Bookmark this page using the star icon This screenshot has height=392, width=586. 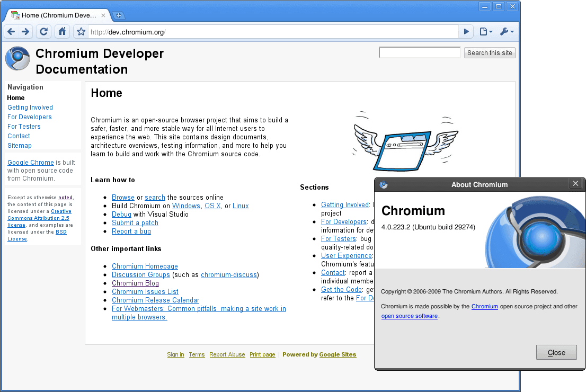point(81,31)
